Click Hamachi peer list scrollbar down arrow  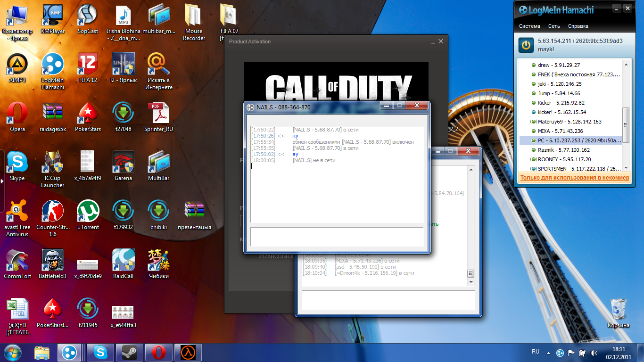tap(626, 167)
